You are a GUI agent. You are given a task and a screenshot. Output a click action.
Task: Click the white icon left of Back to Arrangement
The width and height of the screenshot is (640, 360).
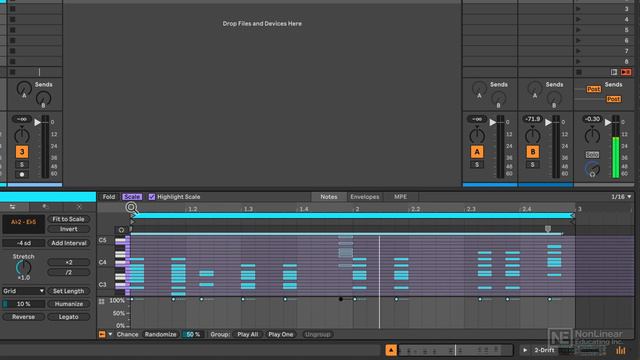pos(614,72)
